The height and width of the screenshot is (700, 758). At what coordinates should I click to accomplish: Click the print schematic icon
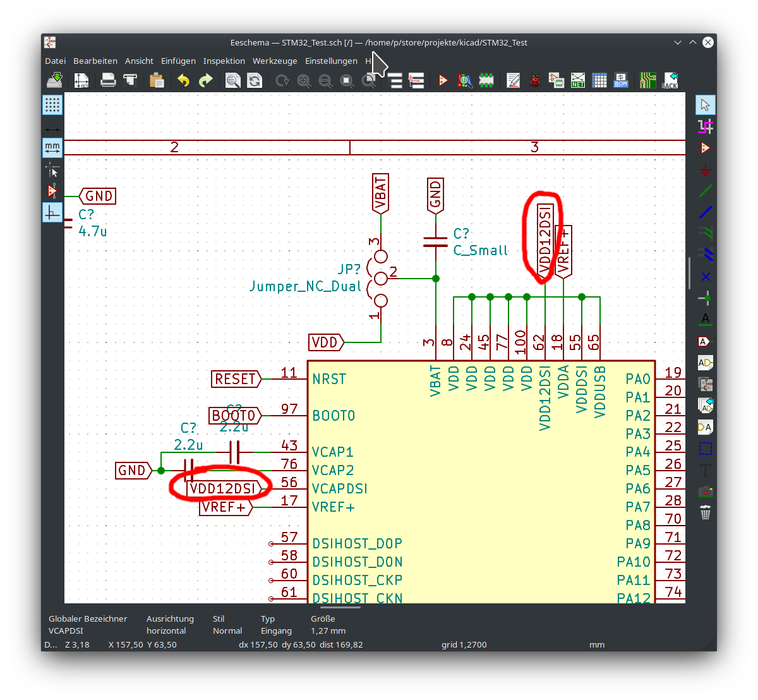click(x=108, y=80)
